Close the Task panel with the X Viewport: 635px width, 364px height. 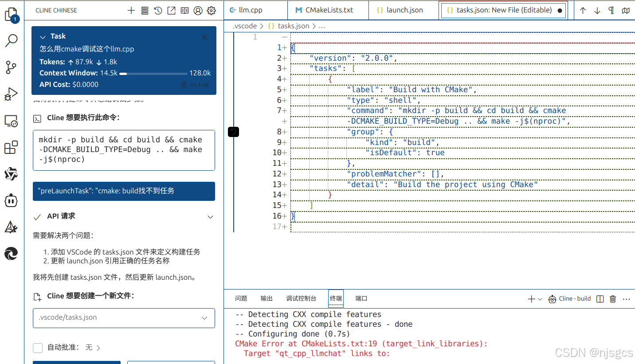pyautogui.click(x=204, y=37)
